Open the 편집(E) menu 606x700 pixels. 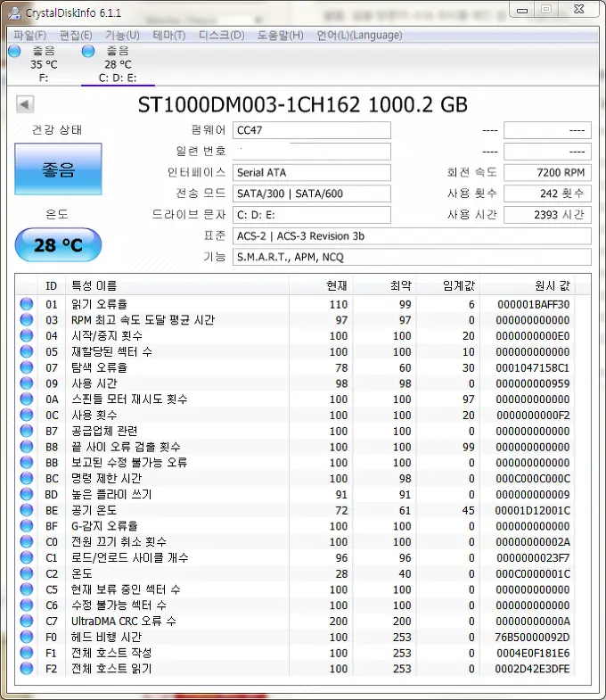pyautogui.click(x=76, y=36)
